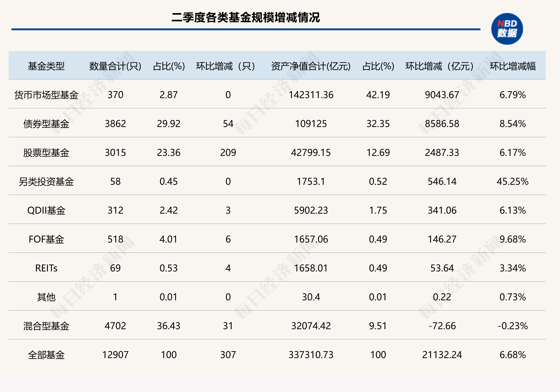
Task: Click the 债券型基金 row label
Action: [46, 124]
